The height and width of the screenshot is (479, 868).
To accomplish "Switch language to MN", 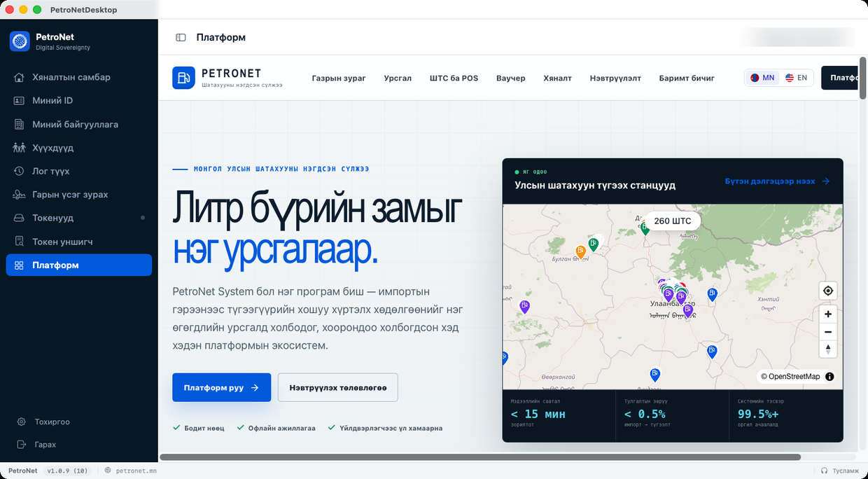I will coord(762,78).
